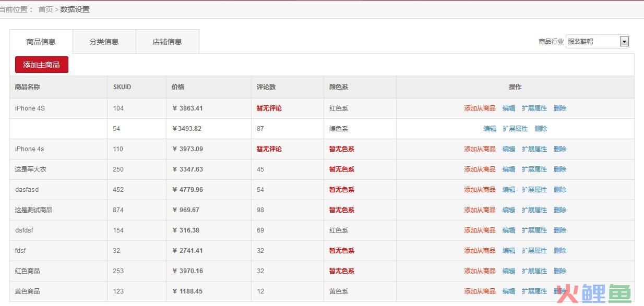
Task: Edit the 黄色商品 product
Action: (509, 291)
